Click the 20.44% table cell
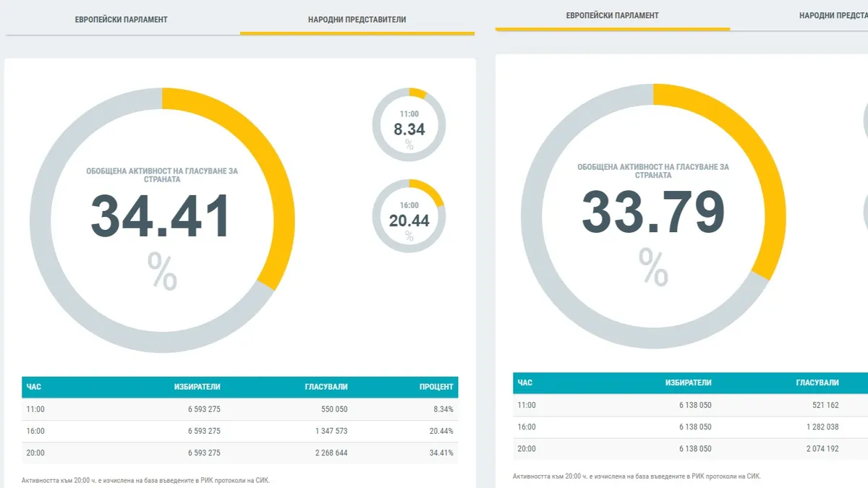868x488 pixels. (x=440, y=431)
